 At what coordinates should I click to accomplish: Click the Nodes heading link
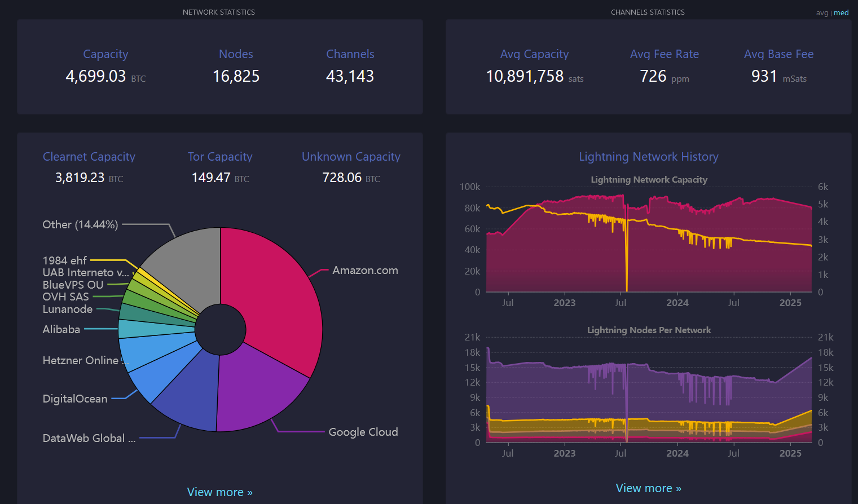[236, 54]
